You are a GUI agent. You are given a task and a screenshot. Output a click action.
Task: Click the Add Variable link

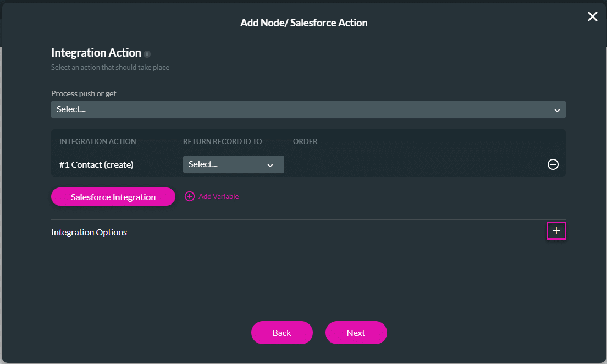(217, 196)
